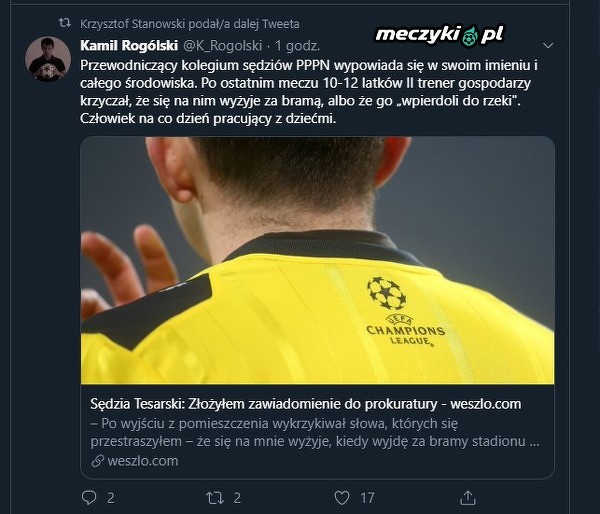Click Krzysztof Stanowski retweeted label
Image resolution: width=600 pixels, height=514 pixels.
point(190,24)
